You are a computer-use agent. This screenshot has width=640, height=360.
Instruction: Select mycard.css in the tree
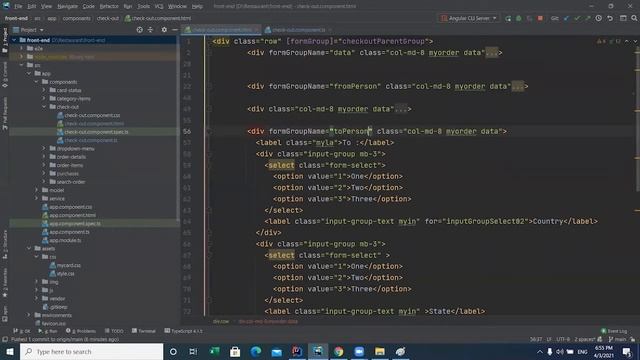[x=69, y=265]
